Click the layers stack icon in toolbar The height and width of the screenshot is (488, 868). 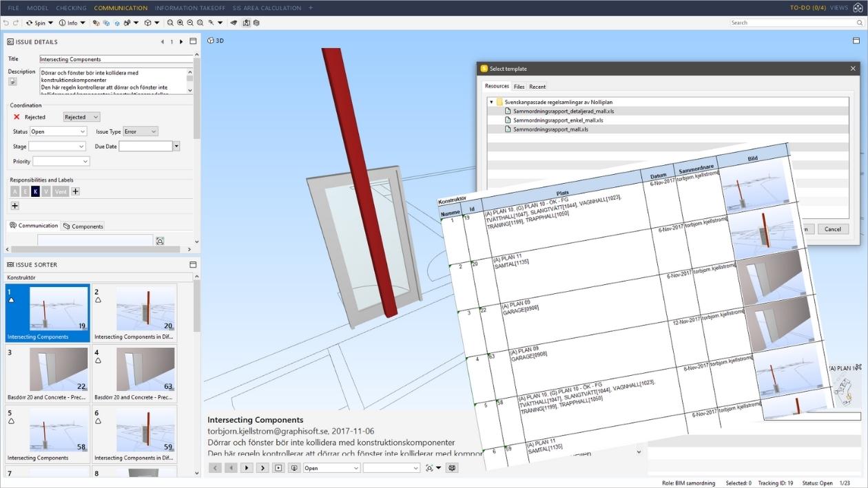pyautogui.click(x=256, y=23)
